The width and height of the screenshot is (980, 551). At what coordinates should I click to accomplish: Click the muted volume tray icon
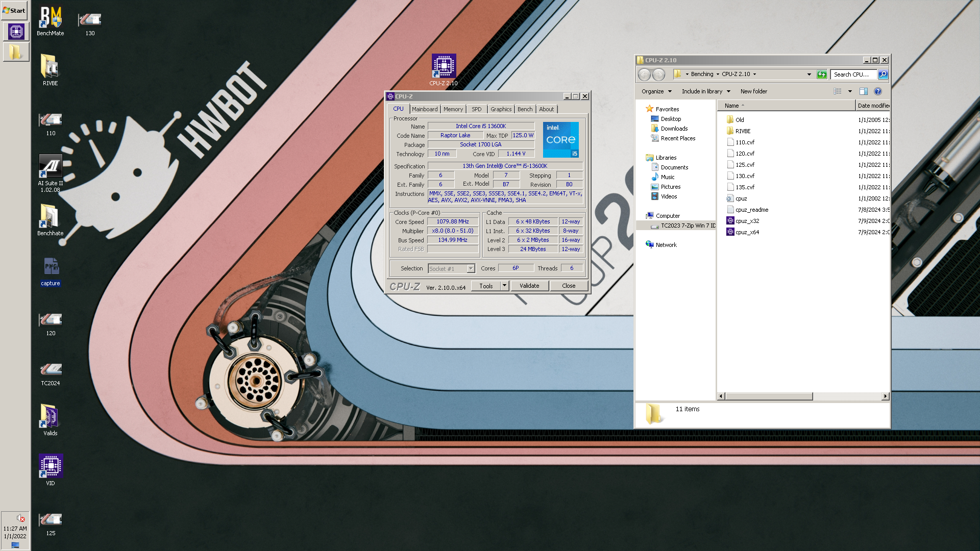pos(20,518)
